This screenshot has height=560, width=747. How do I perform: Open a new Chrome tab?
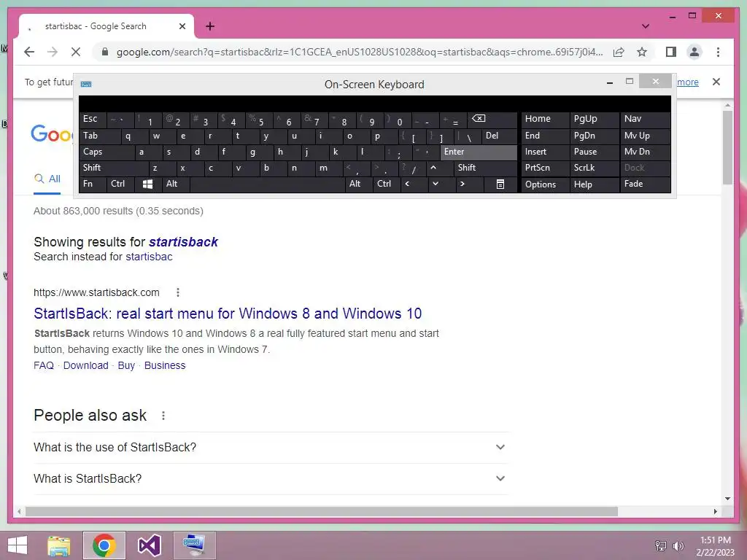[210, 26]
